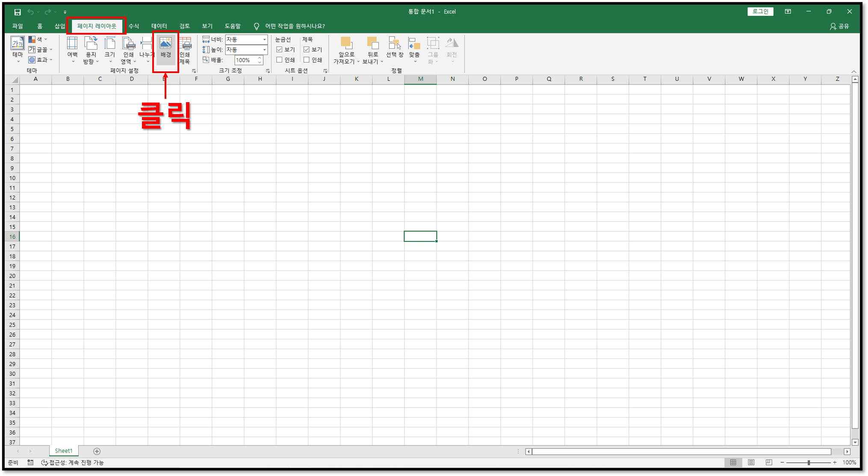
Task: Zoom out with the minus button
Action: (782, 463)
